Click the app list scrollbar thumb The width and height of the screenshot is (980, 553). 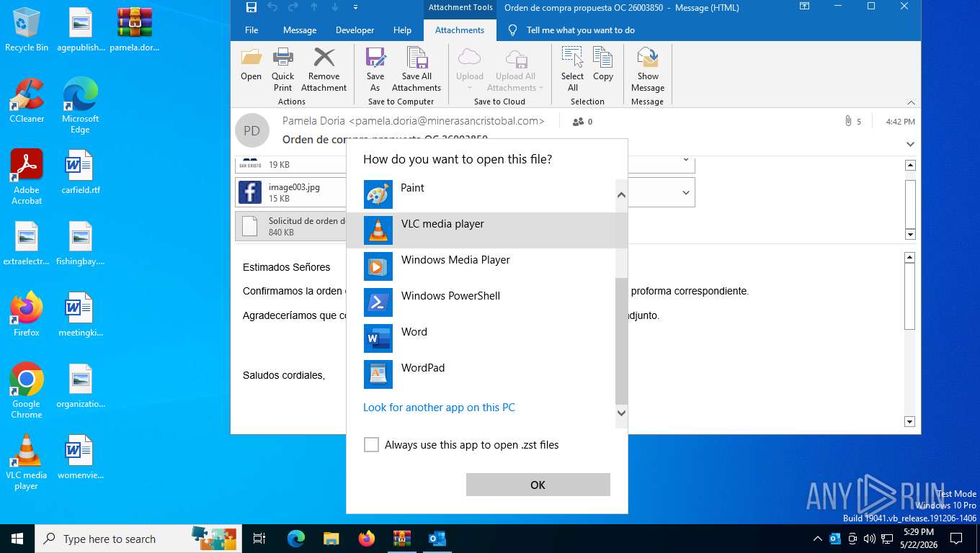click(x=621, y=341)
